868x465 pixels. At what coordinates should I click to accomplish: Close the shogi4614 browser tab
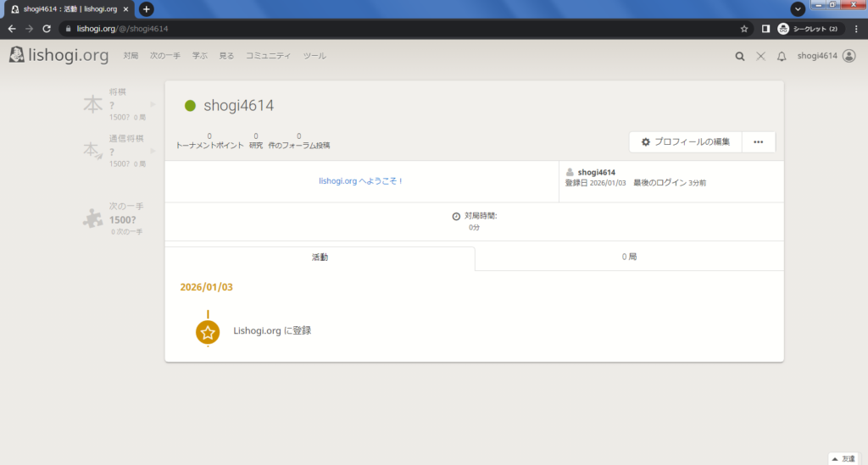[x=125, y=8]
